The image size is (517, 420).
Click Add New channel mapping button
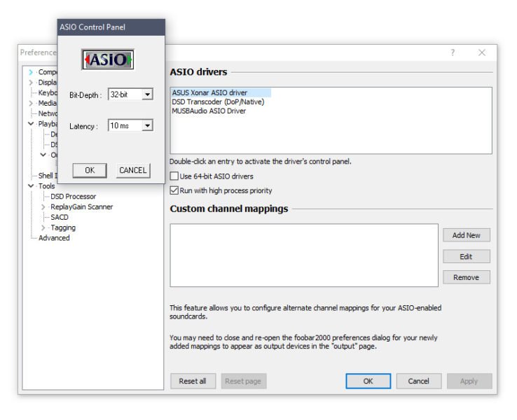[466, 235]
